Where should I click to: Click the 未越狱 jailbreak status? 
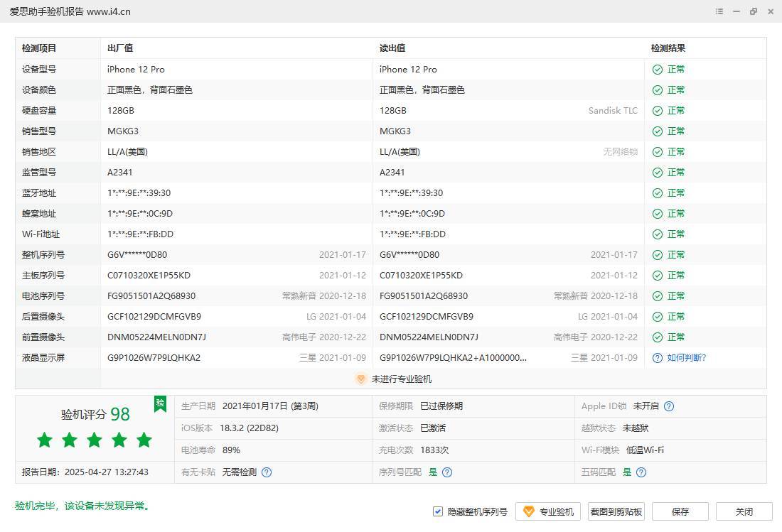pos(636,428)
